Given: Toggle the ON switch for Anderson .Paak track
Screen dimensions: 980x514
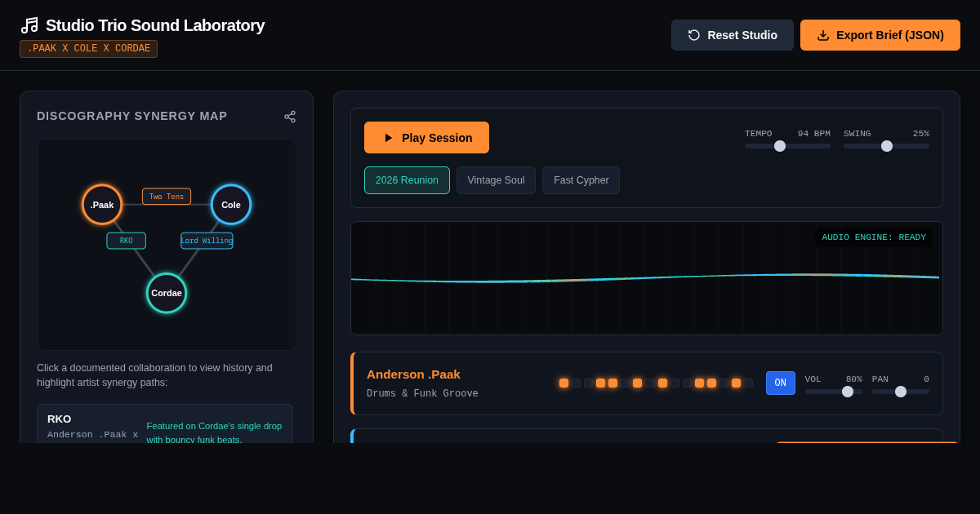Looking at the screenshot, I should click(x=781, y=383).
